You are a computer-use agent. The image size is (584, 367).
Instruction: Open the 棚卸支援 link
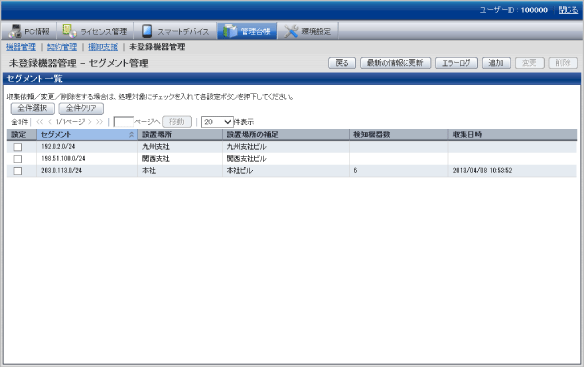click(x=103, y=47)
